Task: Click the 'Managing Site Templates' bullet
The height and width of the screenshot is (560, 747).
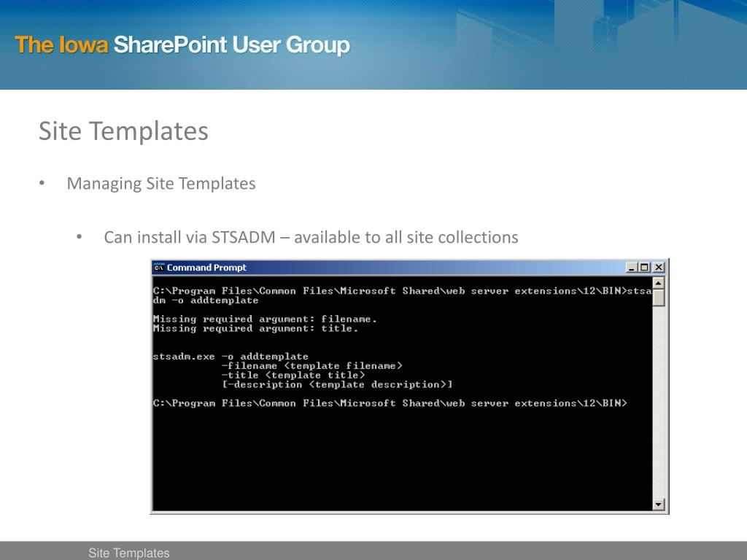Action: tap(161, 184)
